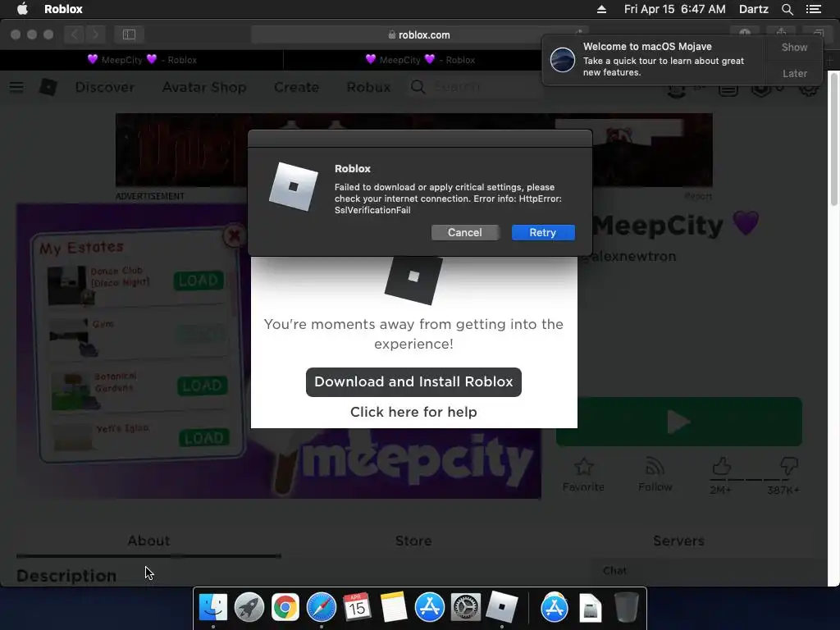This screenshot has height=630, width=840.
Task: Open the Apple menu
Action: (x=22, y=9)
